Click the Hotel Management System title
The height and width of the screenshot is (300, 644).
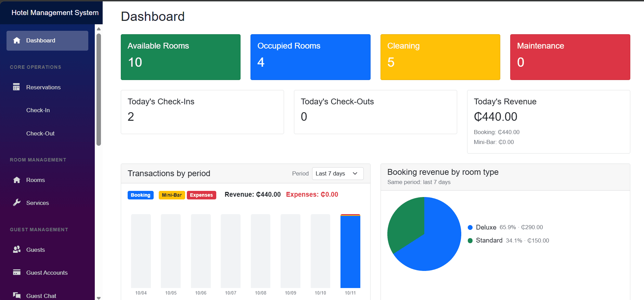(x=55, y=13)
